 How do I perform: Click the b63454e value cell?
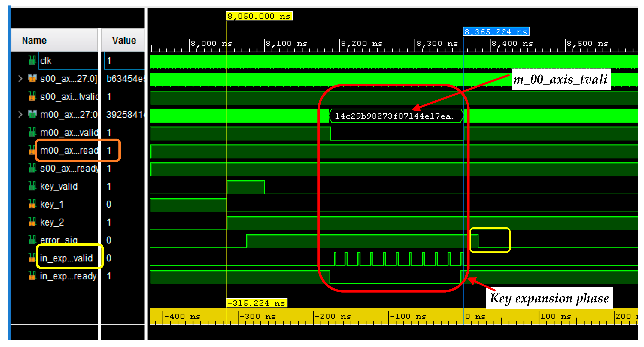125,79
